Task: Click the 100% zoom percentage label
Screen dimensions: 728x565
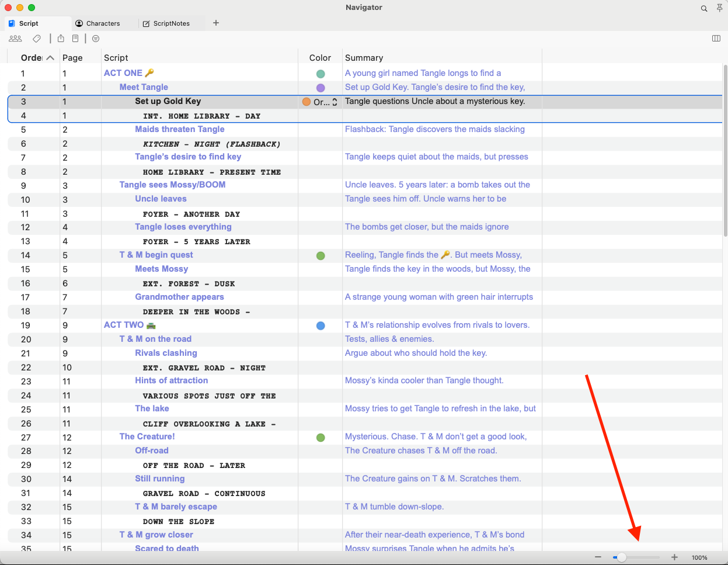Action: [699, 558]
